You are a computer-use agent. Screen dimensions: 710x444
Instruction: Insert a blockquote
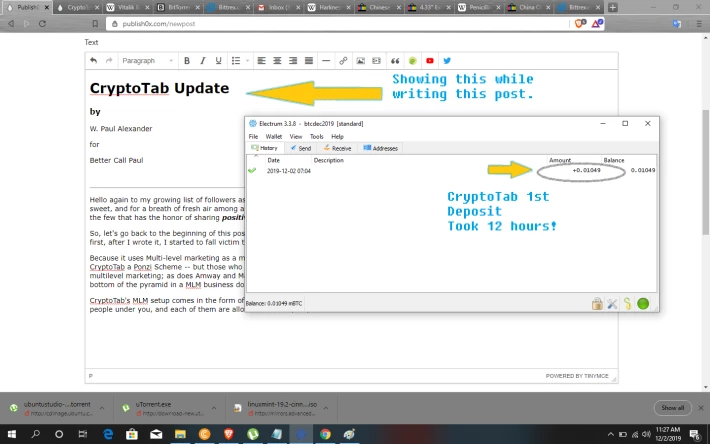(x=395, y=61)
